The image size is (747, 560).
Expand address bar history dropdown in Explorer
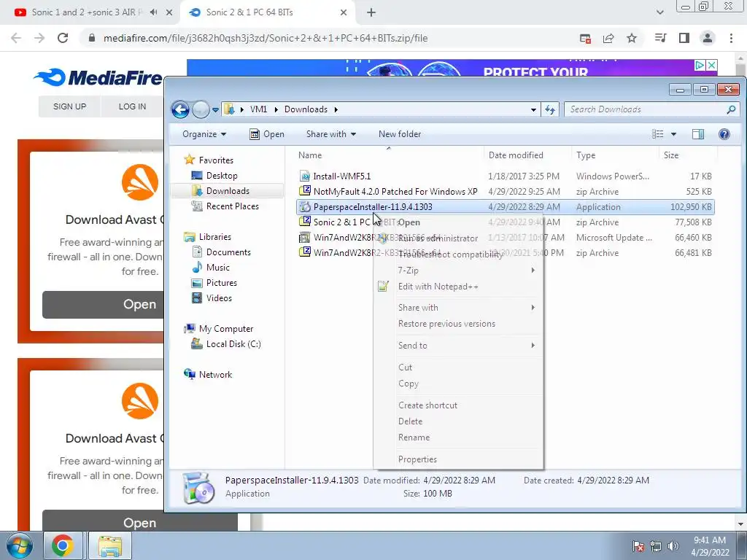[x=533, y=110]
